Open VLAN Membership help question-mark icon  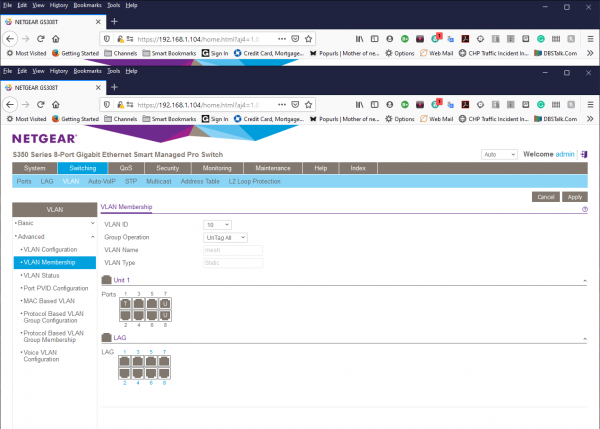(585, 209)
